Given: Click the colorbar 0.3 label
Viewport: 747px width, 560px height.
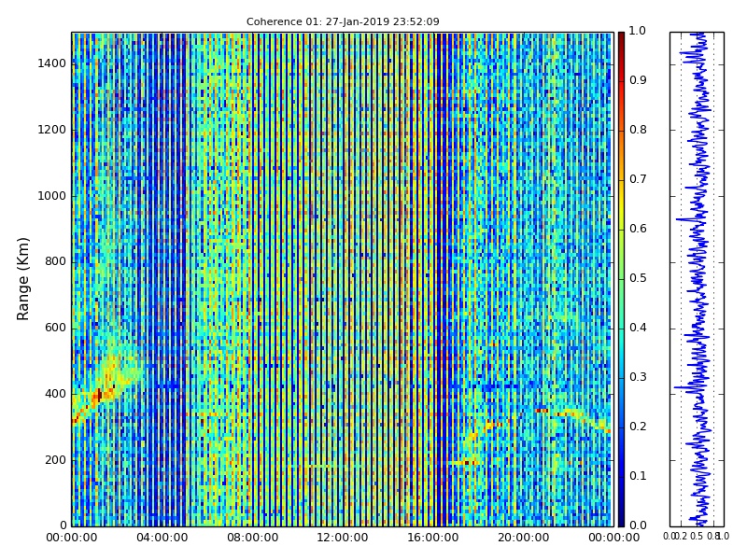Looking at the screenshot, I should (x=638, y=377).
